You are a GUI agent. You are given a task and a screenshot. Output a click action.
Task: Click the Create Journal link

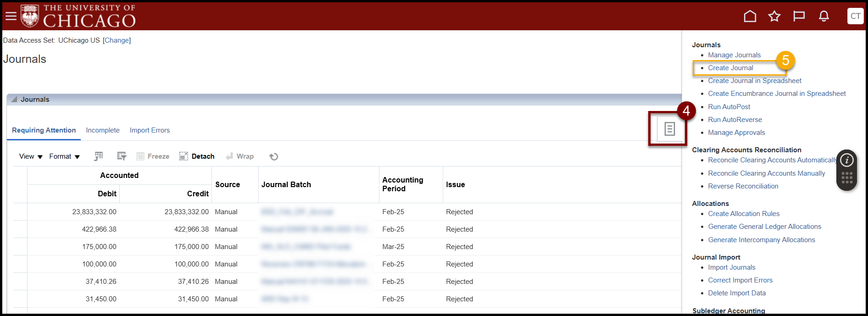click(730, 68)
